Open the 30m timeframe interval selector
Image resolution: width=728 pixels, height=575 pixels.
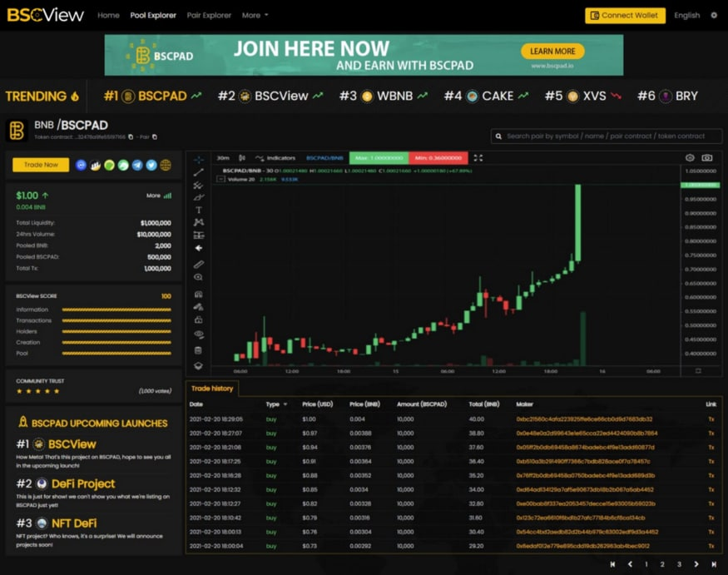click(x=223, y=158)
